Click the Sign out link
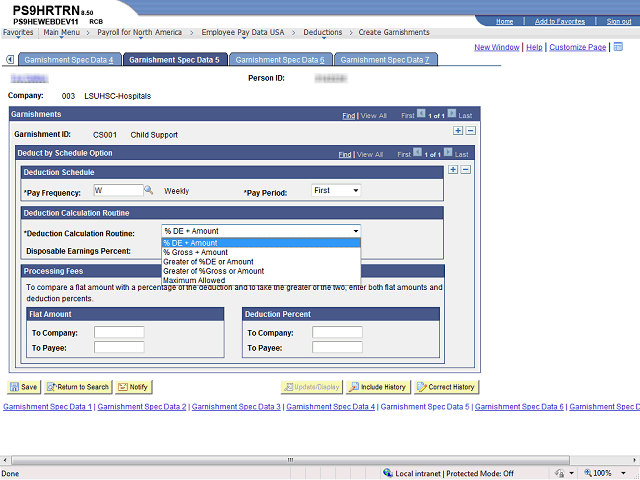Image resolution: width=640 pixels, height=480 pixels. [x=618, y=21]
